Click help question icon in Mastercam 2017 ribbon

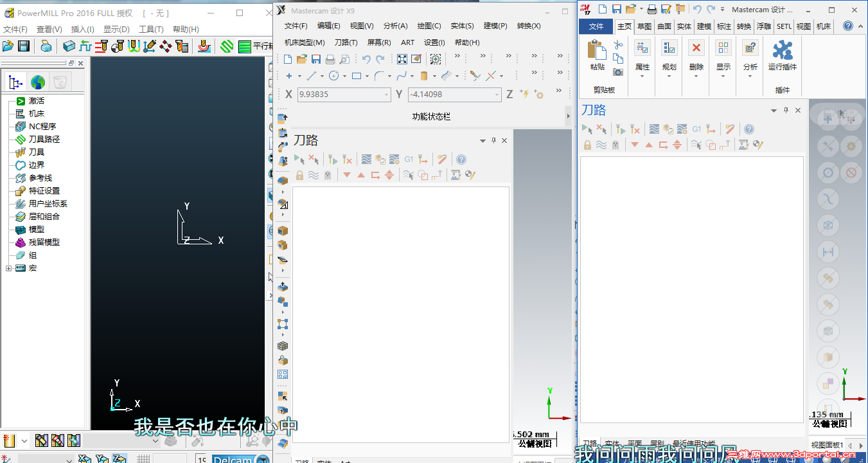[x=847, y=26]
